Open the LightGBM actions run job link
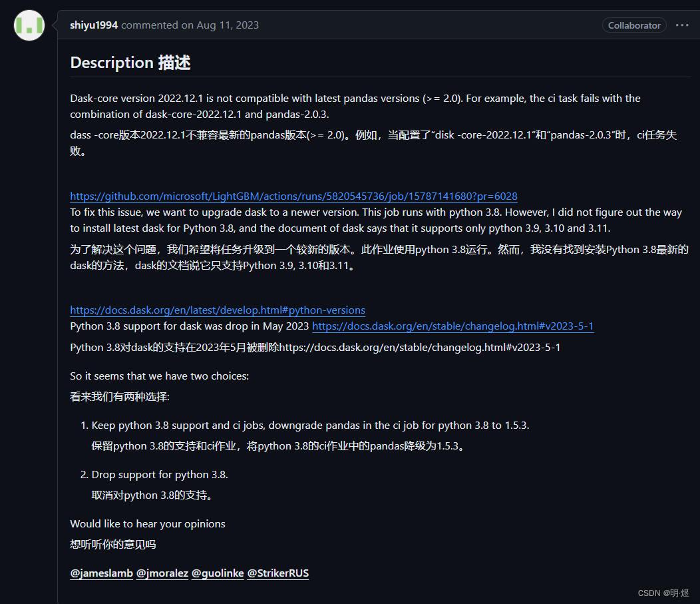Screen dimensions: 700x604 click(293, 196)
